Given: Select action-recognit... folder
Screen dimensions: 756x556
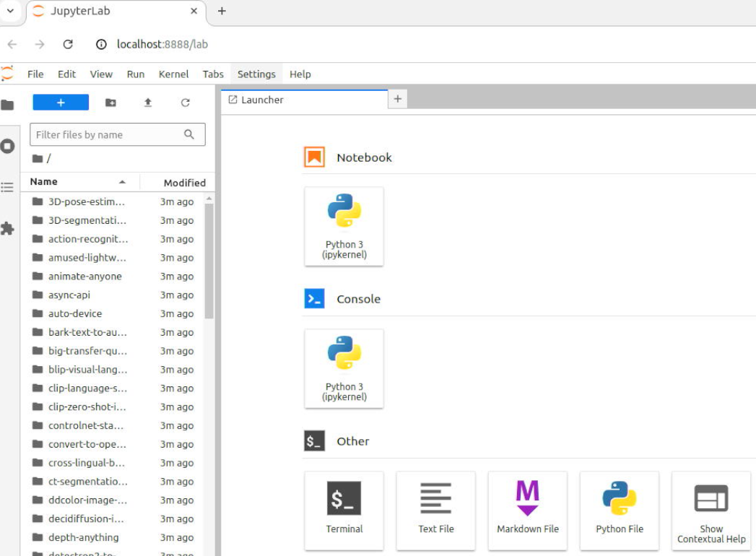Looking at the screenshot, I should (113, 239).
